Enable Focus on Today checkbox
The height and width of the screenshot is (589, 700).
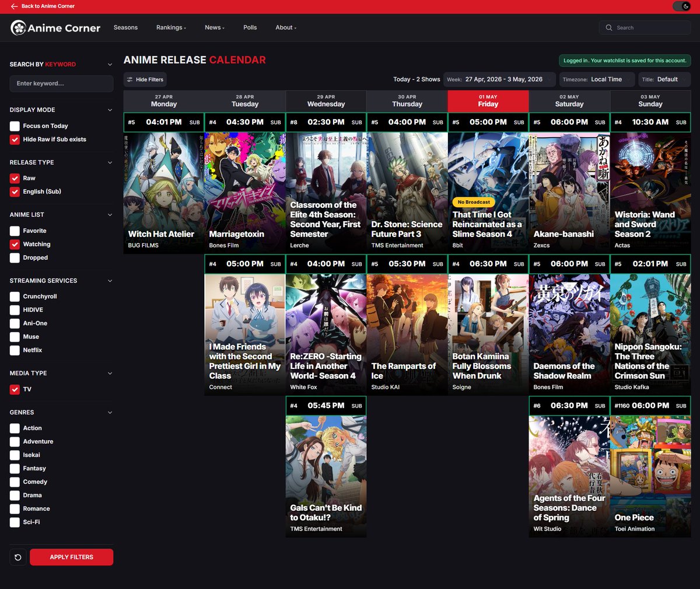[15, 126]
